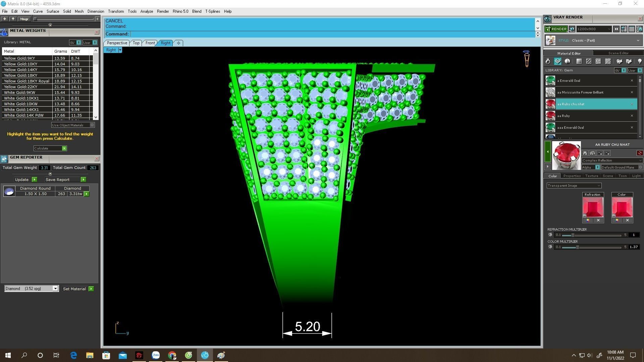Select the gem materials library icon
This screenshot has width=644, height=362.
tap(557, 61)
